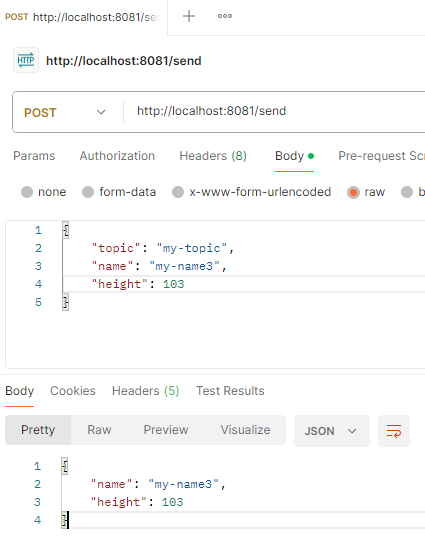Switch response view to Raw
425x542 pixels.
pos(99,430)
